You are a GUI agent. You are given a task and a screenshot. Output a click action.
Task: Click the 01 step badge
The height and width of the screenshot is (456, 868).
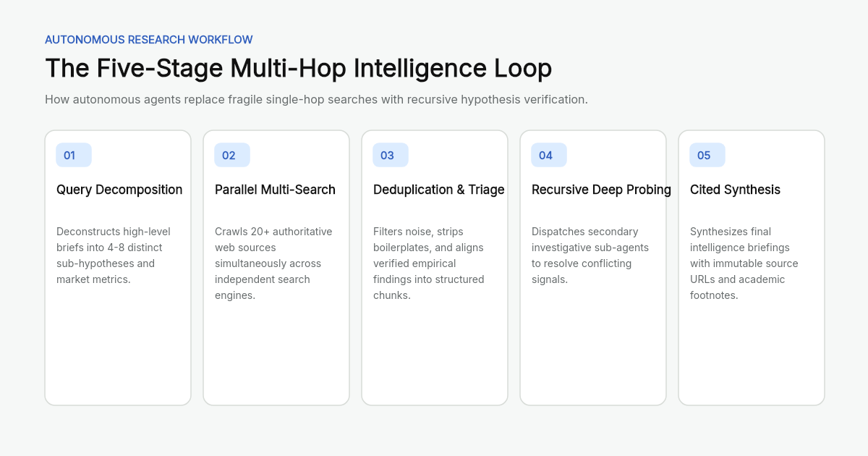point(74,155)
